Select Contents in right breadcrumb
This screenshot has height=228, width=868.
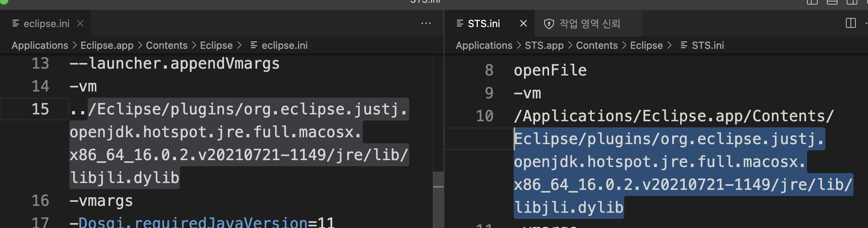tap(597, 45)
